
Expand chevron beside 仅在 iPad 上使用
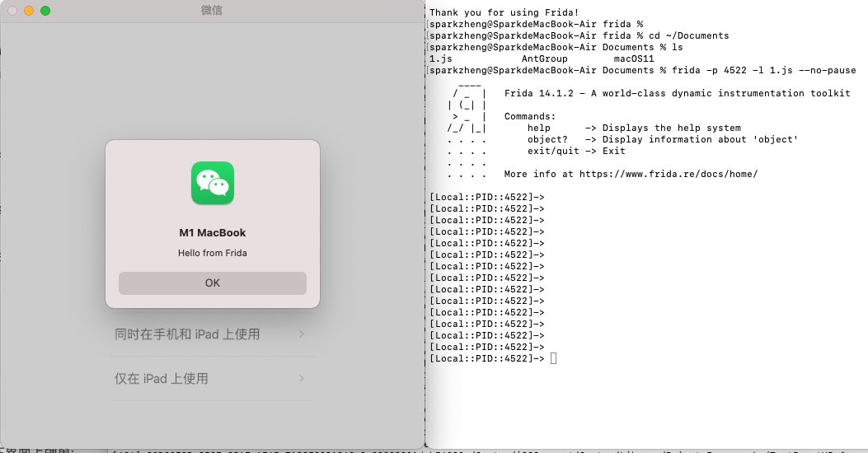tap(302, 378)
